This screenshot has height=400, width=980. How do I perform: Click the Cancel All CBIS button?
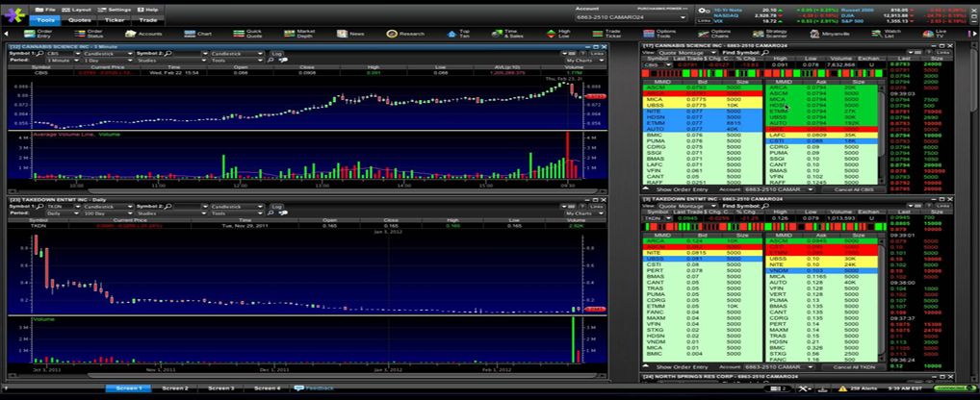tap(854, 189)
